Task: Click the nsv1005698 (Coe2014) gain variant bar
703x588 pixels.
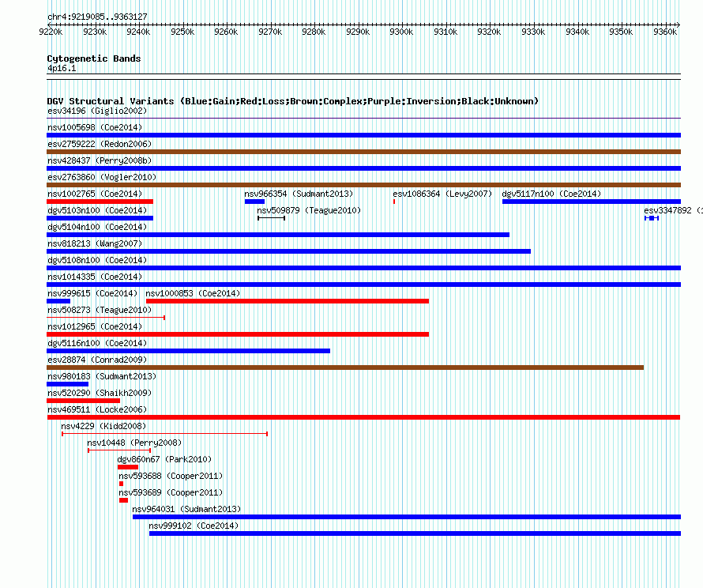Action: point(363,135)
